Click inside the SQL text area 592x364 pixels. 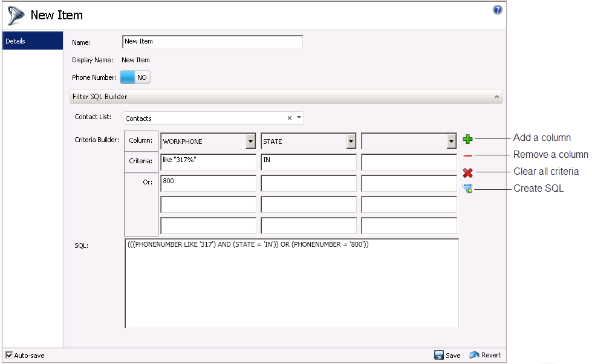(291, 284)
